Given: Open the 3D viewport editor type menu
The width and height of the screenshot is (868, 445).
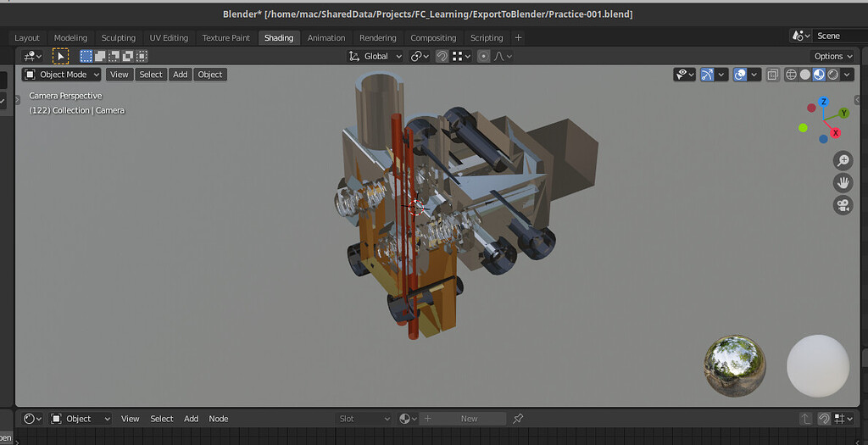Looking at the screenshot, I should [32, 56].
